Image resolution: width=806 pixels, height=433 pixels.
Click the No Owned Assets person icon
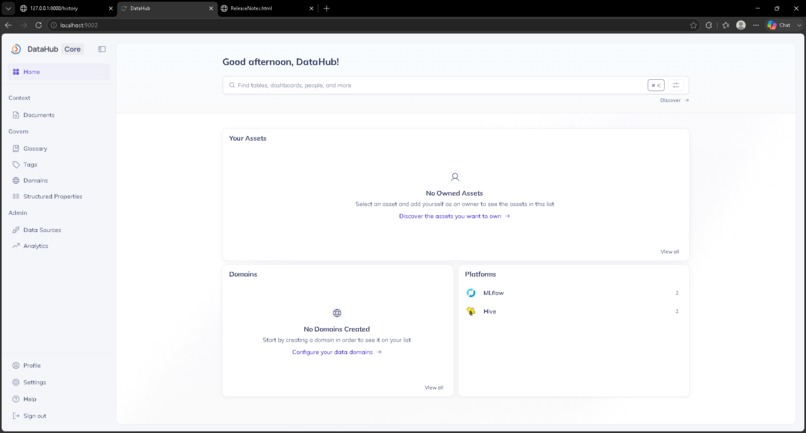coord(455,177)
